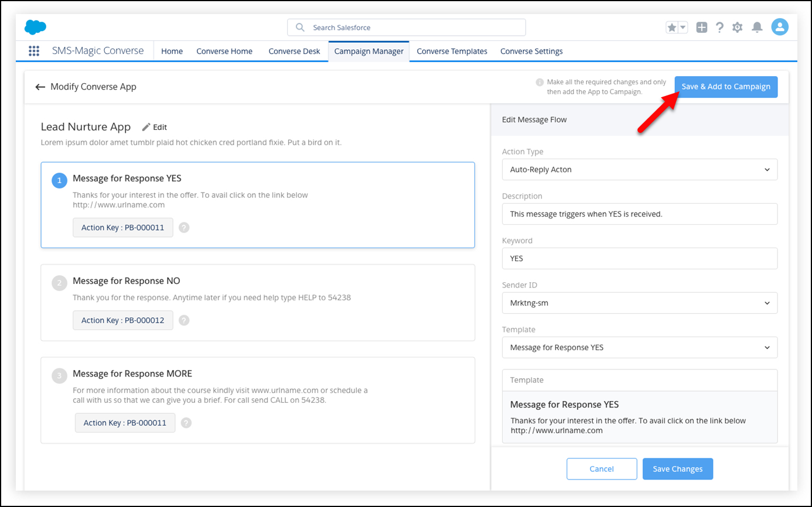This screenshot has width=812, height=507.
Task: Click into the Description input field
Action: [x=640, y=214]
